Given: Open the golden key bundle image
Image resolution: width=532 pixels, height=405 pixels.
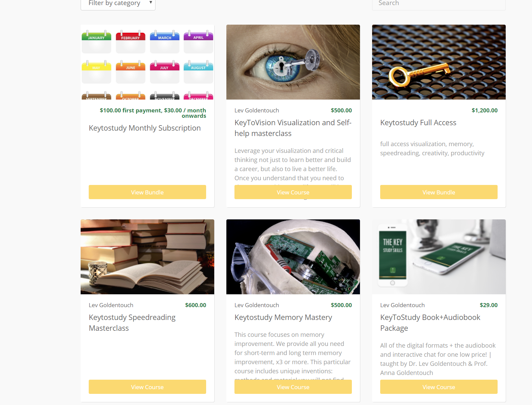Looking at the screenshot, I should (439, 62).
